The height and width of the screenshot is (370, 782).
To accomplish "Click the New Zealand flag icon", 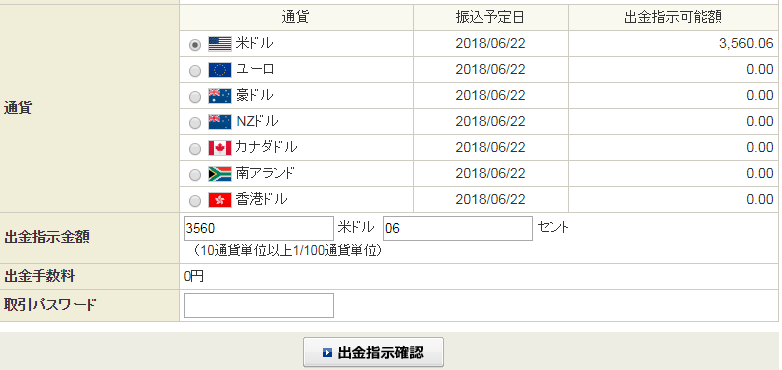I will click(220, 122).
